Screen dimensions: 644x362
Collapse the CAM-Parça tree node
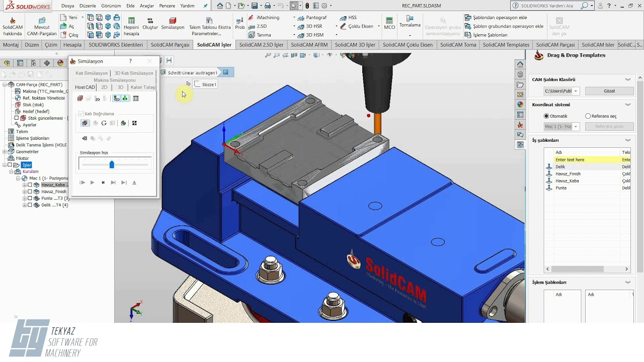tap(5, 84)
